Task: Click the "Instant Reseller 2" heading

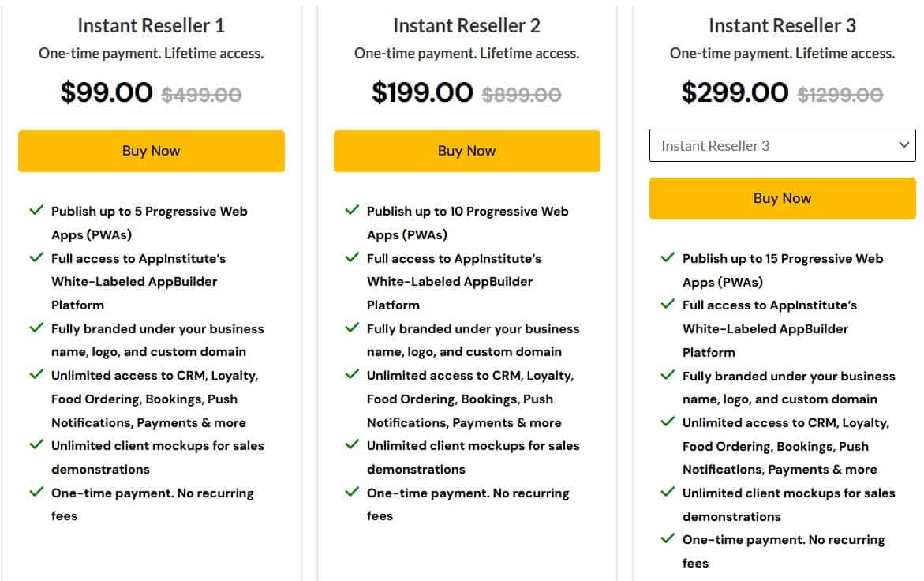Action: [x=466, y=25]
